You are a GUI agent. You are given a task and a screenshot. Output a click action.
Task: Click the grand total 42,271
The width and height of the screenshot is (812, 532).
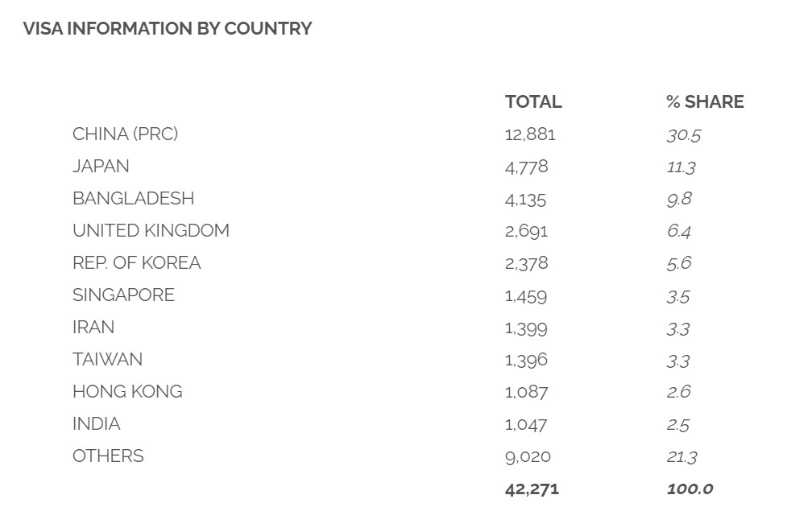pyautogui.click(x=532, y=489)
